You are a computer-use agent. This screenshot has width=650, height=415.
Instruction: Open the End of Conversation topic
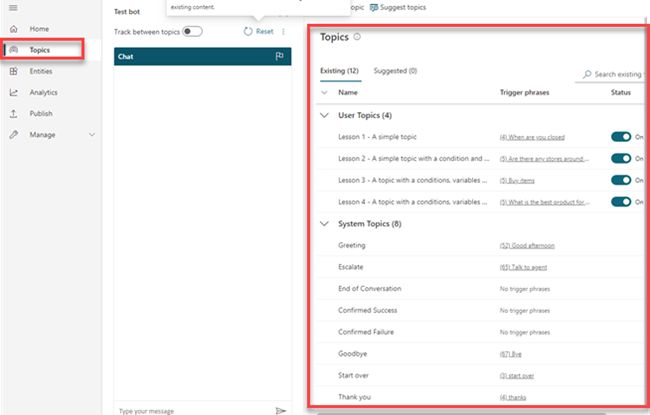click(x=370, y=289)
